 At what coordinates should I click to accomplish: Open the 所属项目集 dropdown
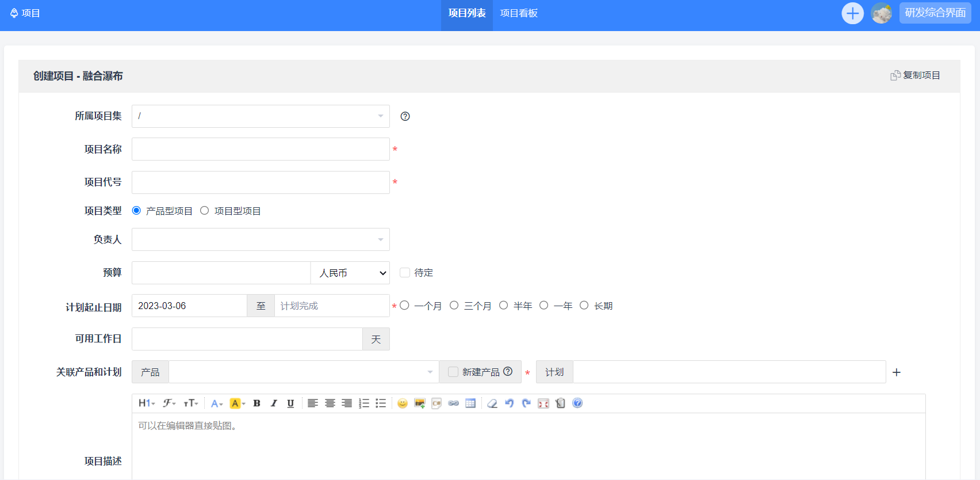click(x=261, y=116)
